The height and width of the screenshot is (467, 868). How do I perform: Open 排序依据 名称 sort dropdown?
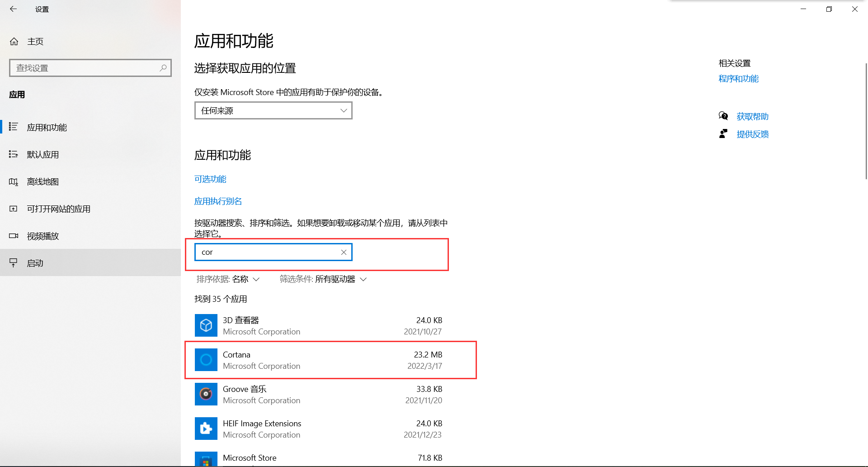[x=228, y=279]
